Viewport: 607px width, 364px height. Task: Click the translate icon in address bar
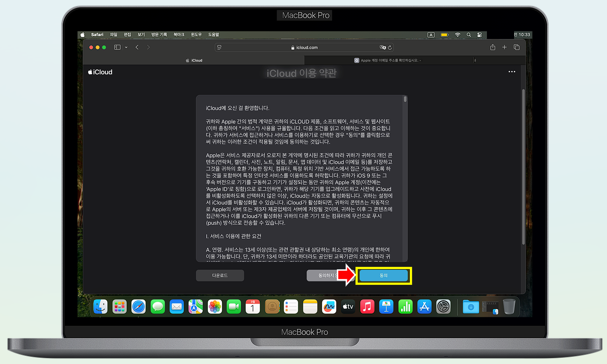tap(382, 48)
